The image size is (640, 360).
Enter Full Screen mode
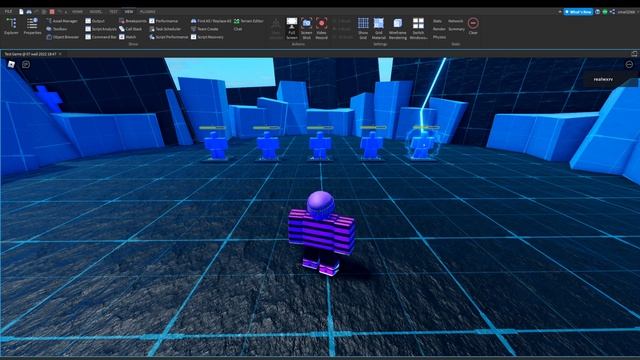point(291,28)
